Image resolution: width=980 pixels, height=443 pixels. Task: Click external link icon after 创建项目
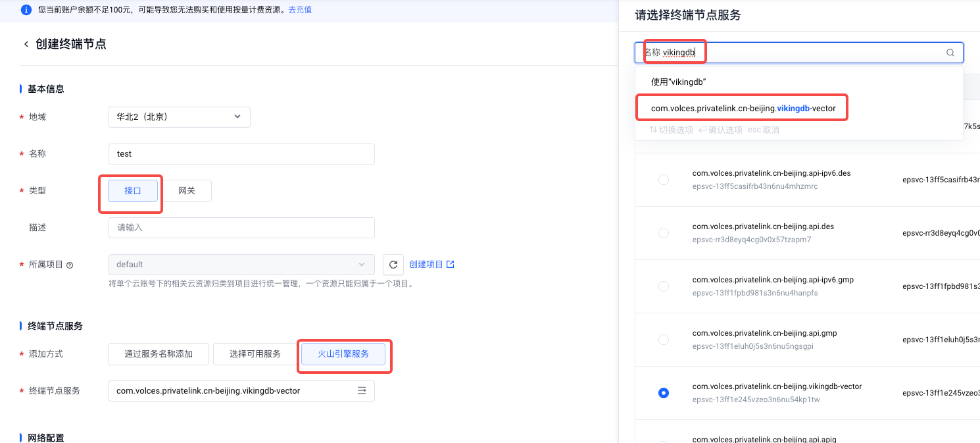click(451, 265)
